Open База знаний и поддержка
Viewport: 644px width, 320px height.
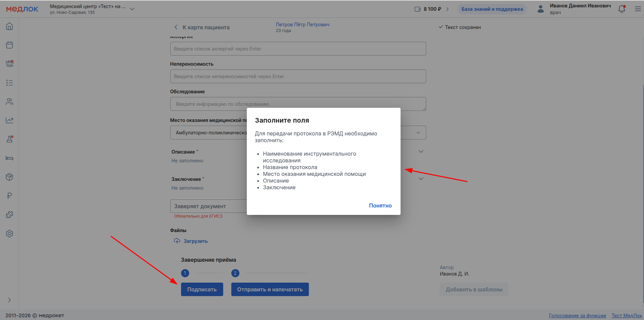tap(492, 9)
